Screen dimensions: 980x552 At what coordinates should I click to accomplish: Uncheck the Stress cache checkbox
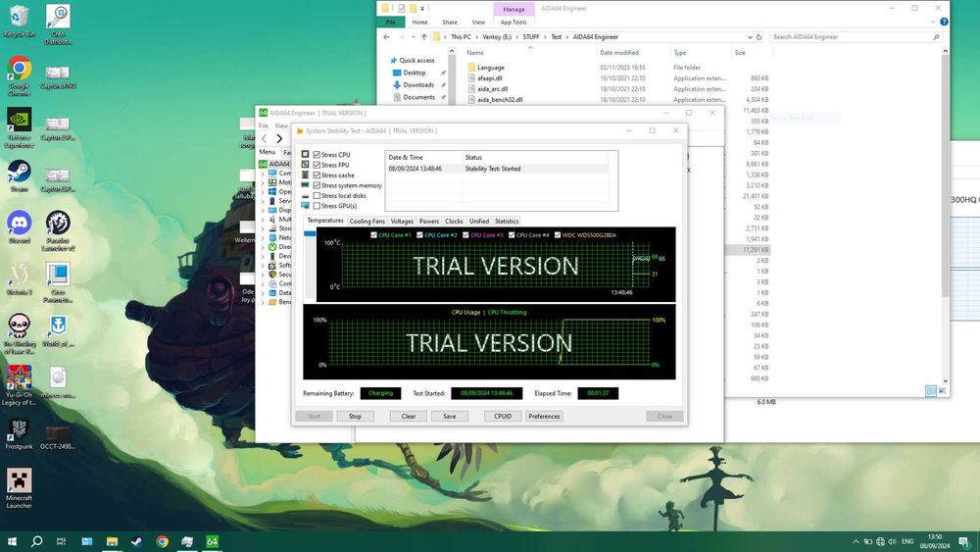pos(317,176)
